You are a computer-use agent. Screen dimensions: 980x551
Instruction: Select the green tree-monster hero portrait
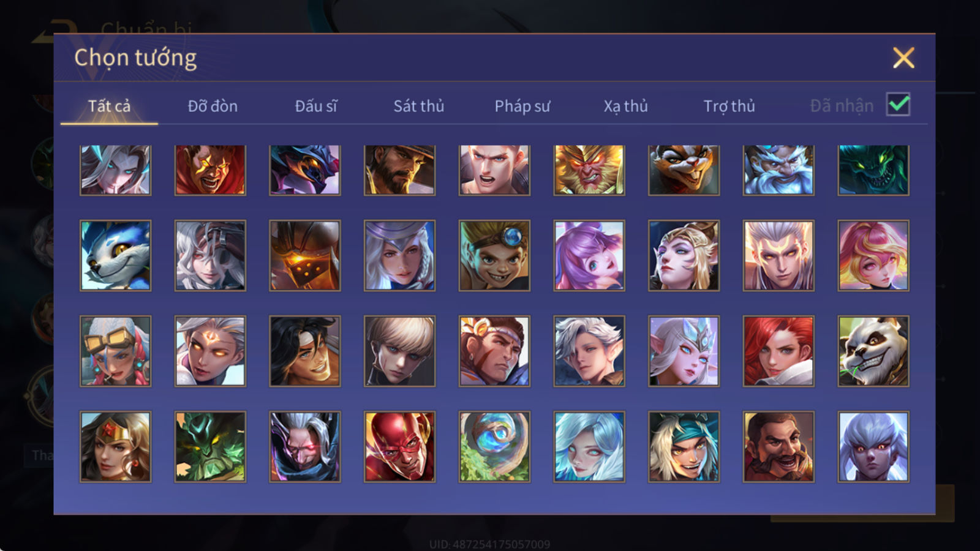[x=210, y=446]
